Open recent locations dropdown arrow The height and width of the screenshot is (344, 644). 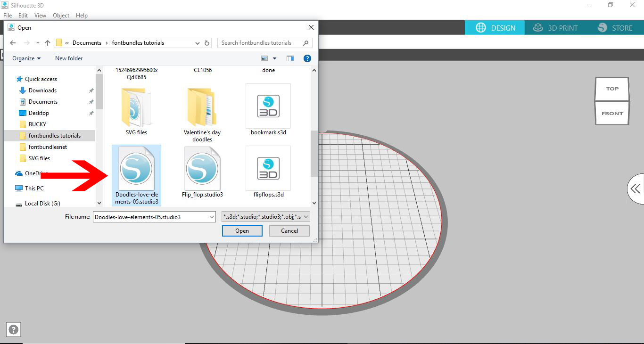[37, 43]
